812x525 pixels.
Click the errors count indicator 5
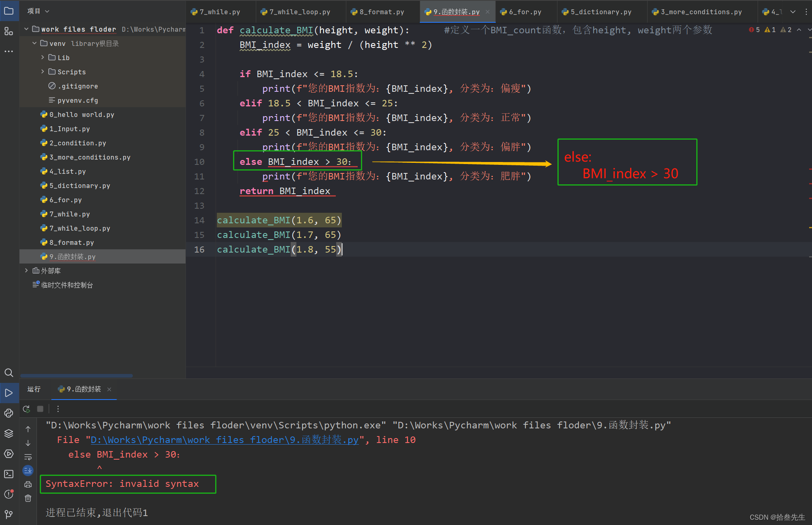(754, 30)
